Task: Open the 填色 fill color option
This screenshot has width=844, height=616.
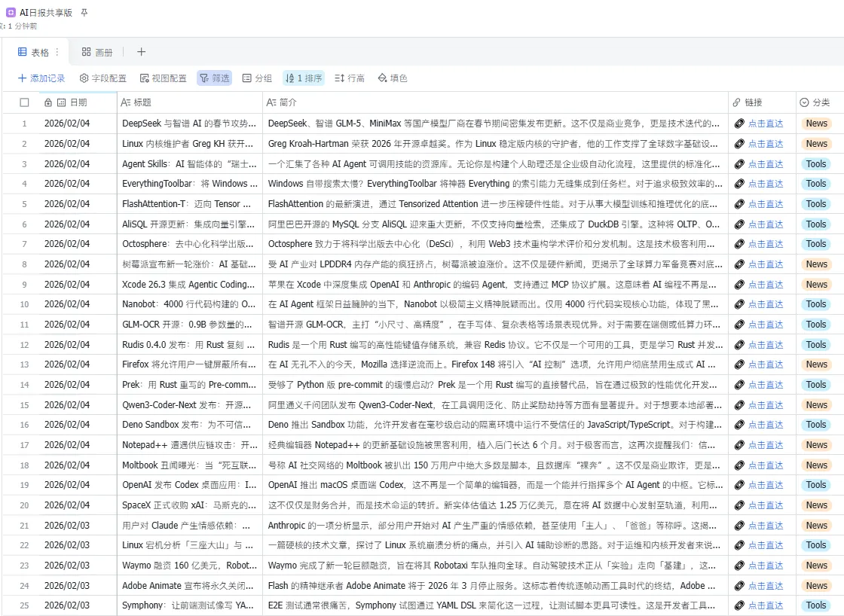Action: [x=393, y=78]
